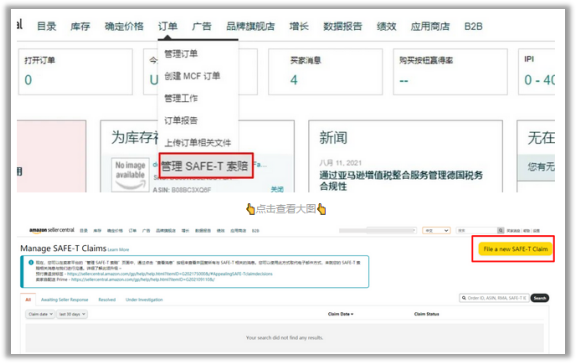
Task: Open the AppealingSAFE-Tclaimdecisions help URL
Action: coord(170,274)
